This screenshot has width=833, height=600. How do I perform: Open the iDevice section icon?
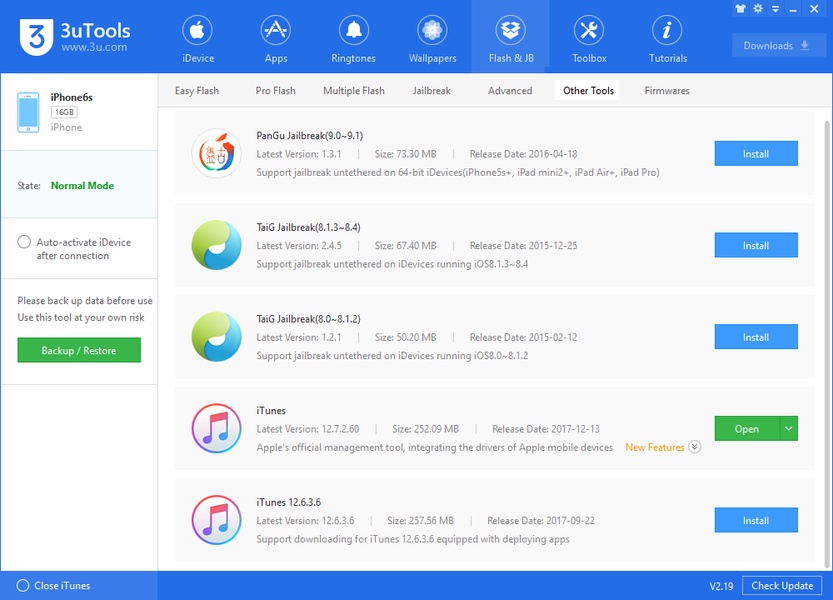pyautogui.click(x=197, y=31)
